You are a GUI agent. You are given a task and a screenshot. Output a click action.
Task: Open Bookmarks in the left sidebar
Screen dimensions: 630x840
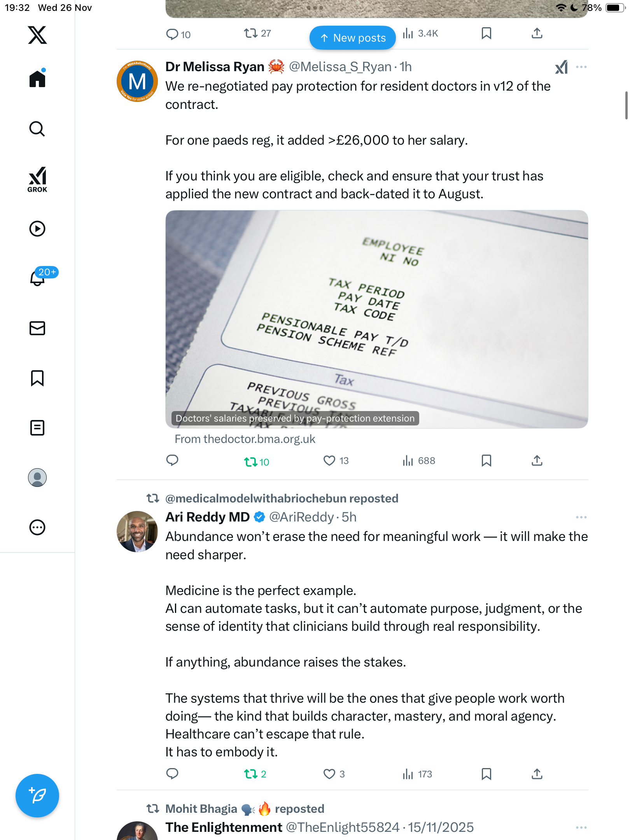pos(37,378)
